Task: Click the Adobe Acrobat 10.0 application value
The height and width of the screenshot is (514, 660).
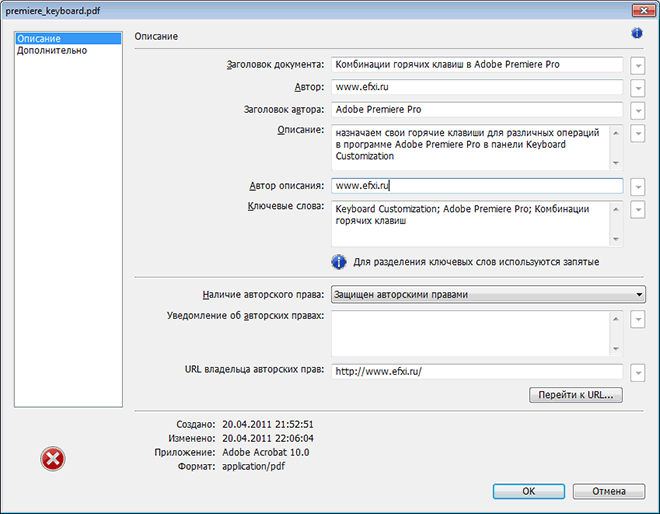Action: [266, 452]
